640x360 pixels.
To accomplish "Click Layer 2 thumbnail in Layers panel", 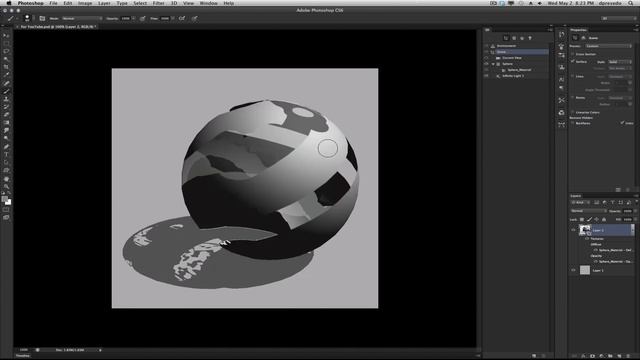I will (x=584, y=230).
